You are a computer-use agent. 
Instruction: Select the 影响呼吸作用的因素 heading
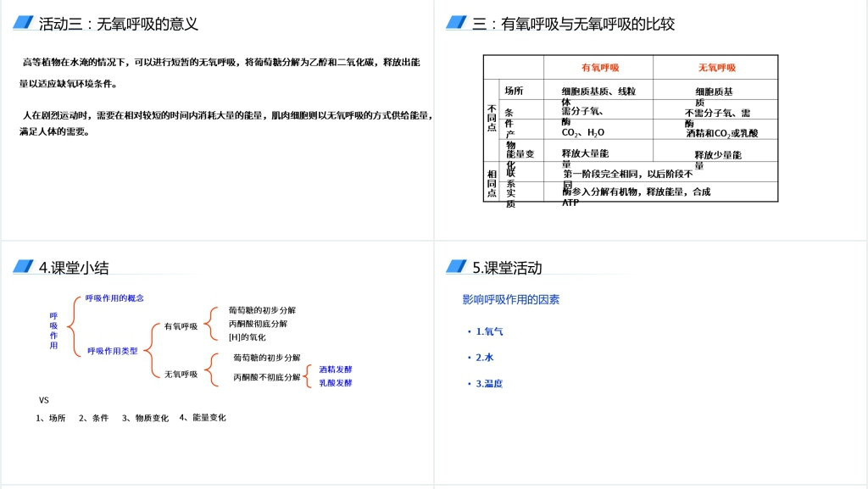tap(510, 300)
